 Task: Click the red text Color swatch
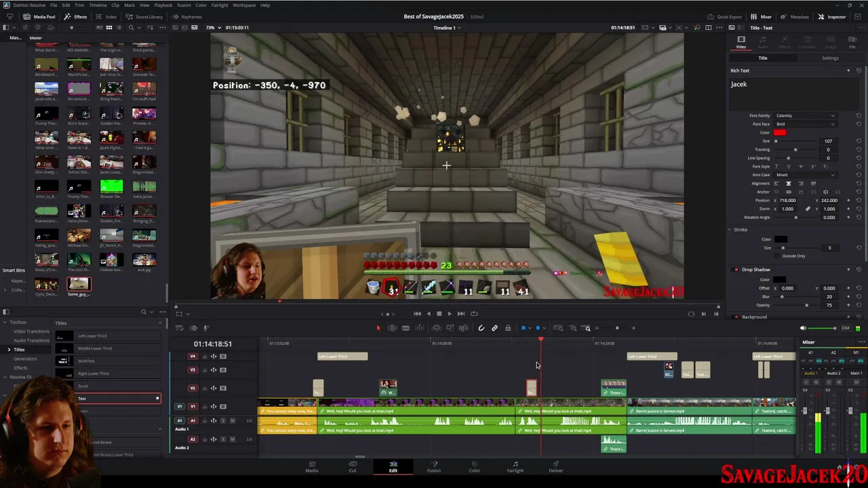point(779,133)
